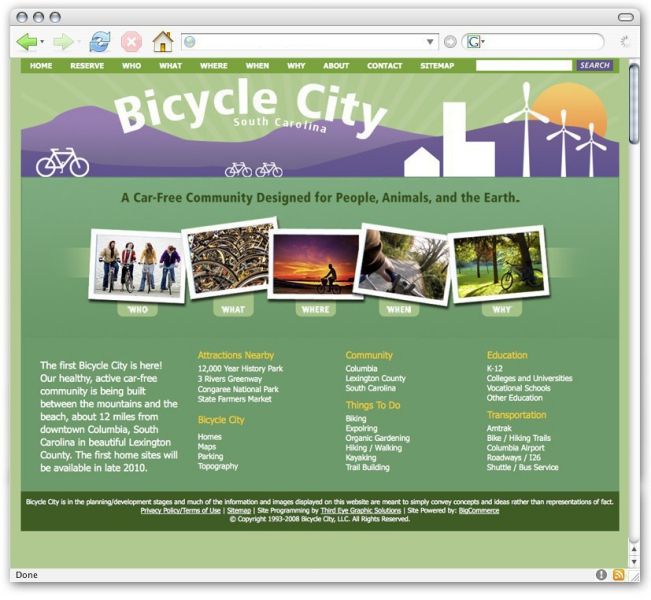Image resolution: width=651 pixels, height=600 pixels.
Task: Select WHAT in the top navigation
Action: coord(171,66)
